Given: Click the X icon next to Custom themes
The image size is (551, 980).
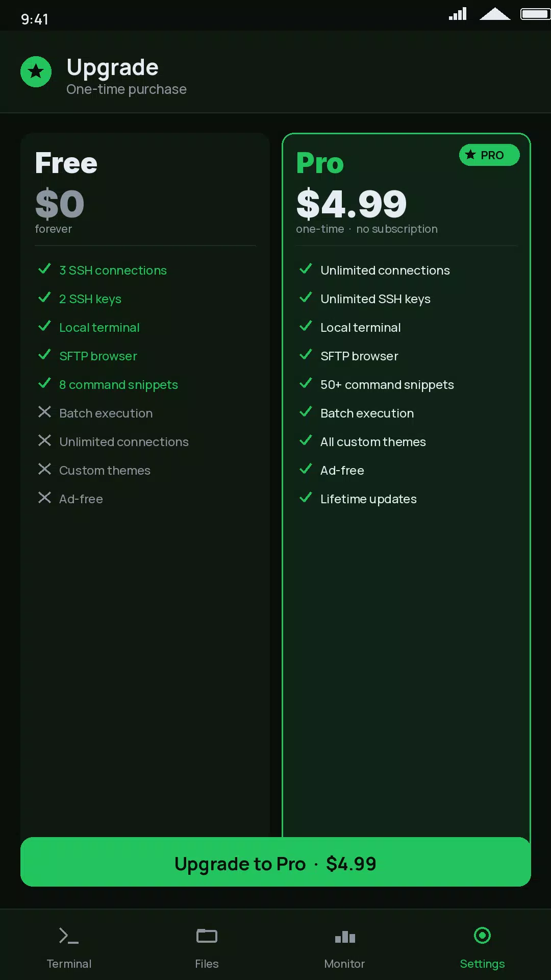Looking at the screenshot, I should (x=45, y=469).
